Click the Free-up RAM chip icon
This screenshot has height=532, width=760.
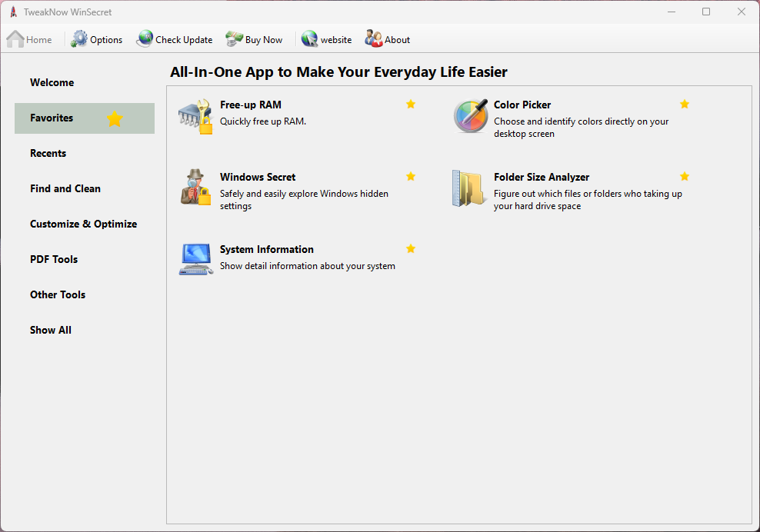click(x=195, y=117)
